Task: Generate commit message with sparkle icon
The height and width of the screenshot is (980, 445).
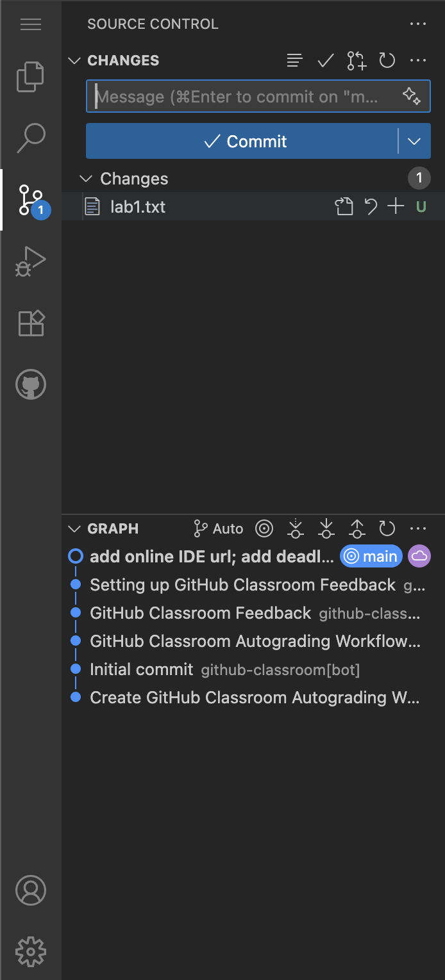Action: coord(411,96)
